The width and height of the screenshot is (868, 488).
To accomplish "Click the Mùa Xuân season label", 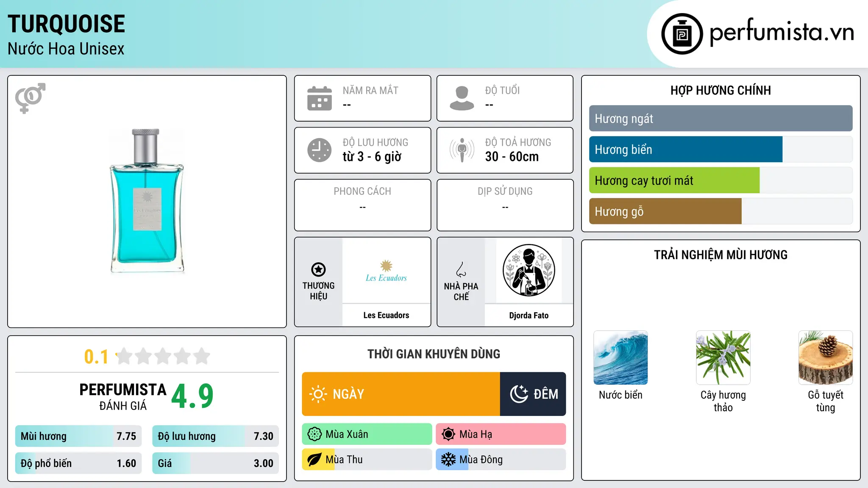I will pyautogui.click(x=347, y=434).
